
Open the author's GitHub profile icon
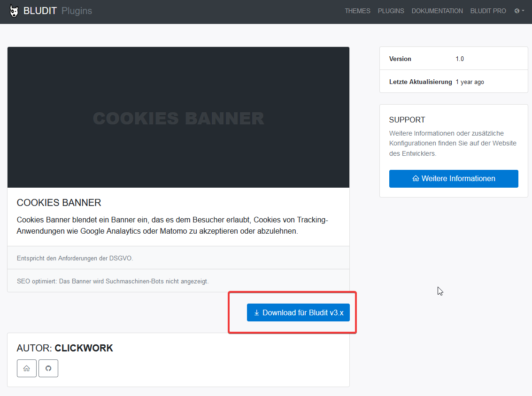(48, 368)
